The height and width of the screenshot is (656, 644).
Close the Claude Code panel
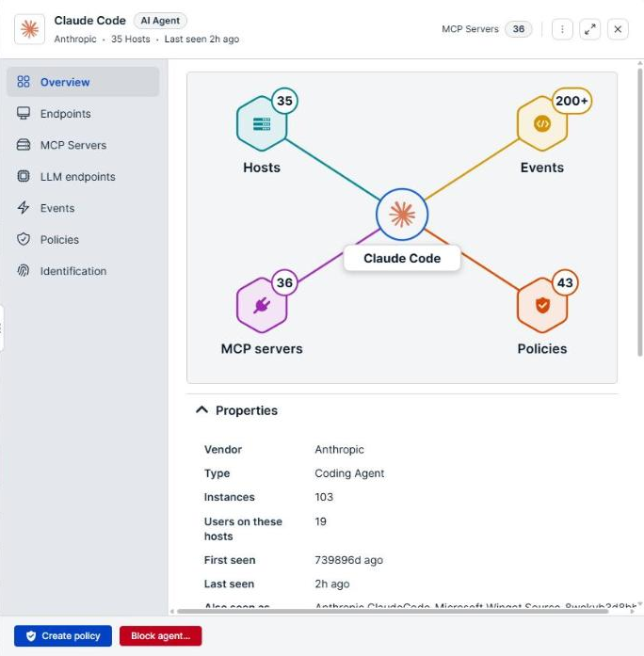(618, 29)
